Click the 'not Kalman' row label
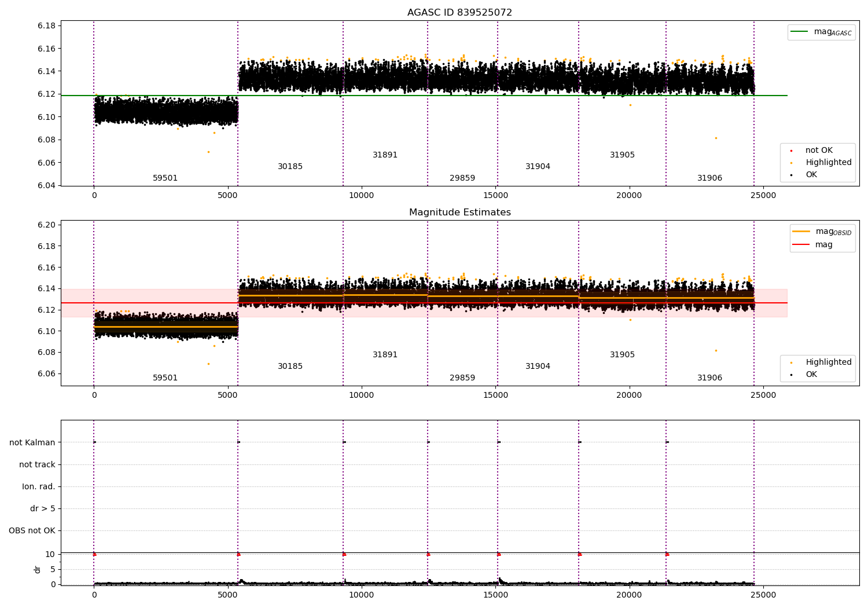This screenshot has width=868, height=608. 32,442
